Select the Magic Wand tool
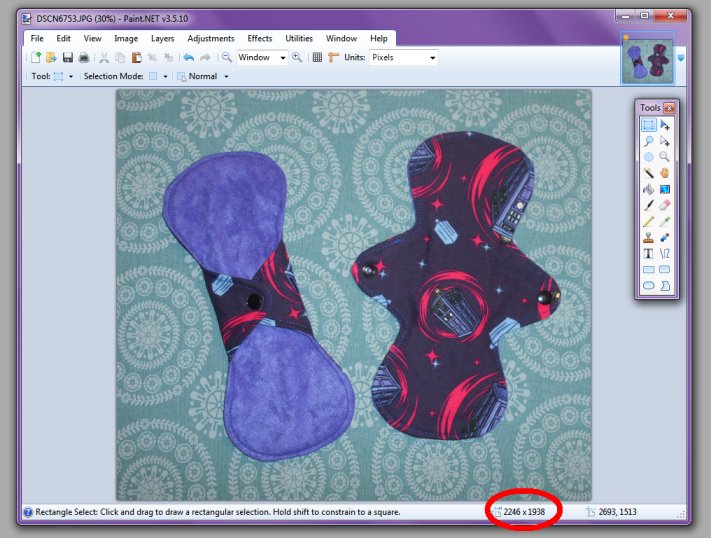 click(x=648, y=173)
